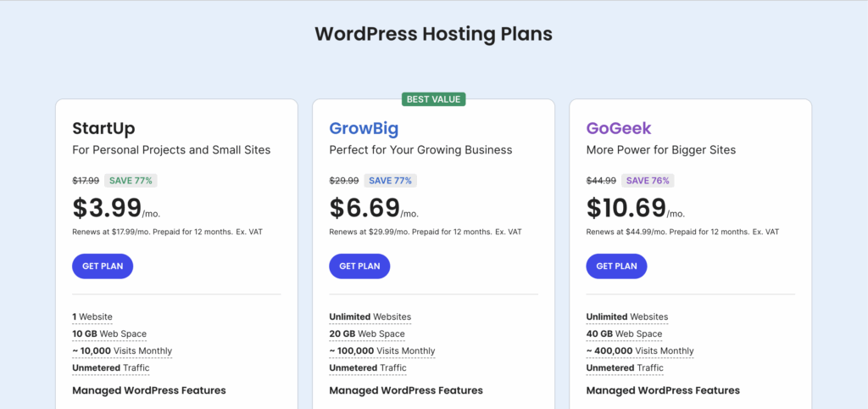Click the '~ 400,000 Visits Monthly' feature
The image size is (868, 409).
(639, 350)
